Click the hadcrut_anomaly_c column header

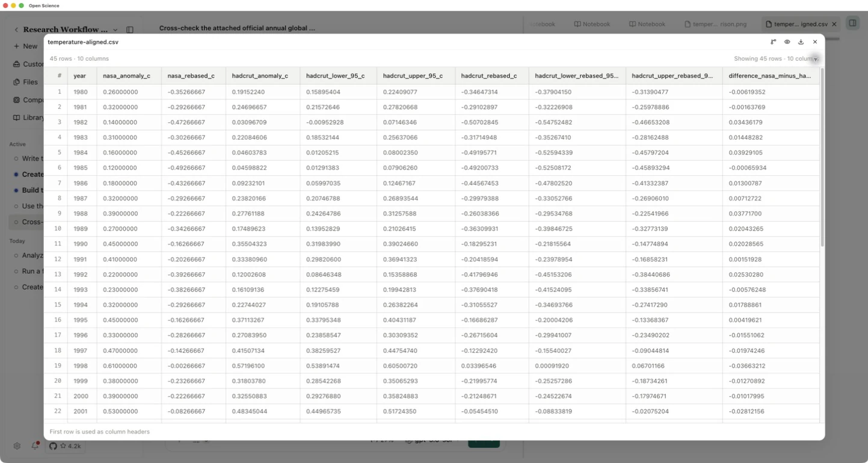click(x=262, y=76)
